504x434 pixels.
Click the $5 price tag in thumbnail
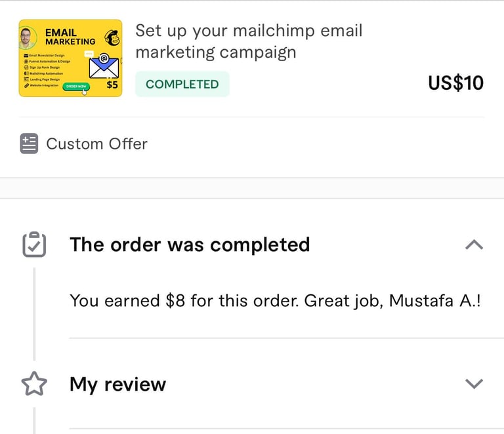(112, 85)
